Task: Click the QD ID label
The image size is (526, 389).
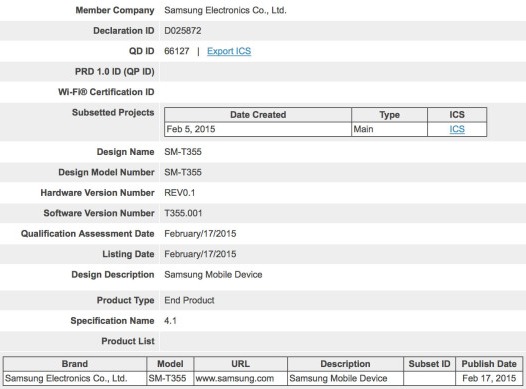Action: tap(142, 51)
